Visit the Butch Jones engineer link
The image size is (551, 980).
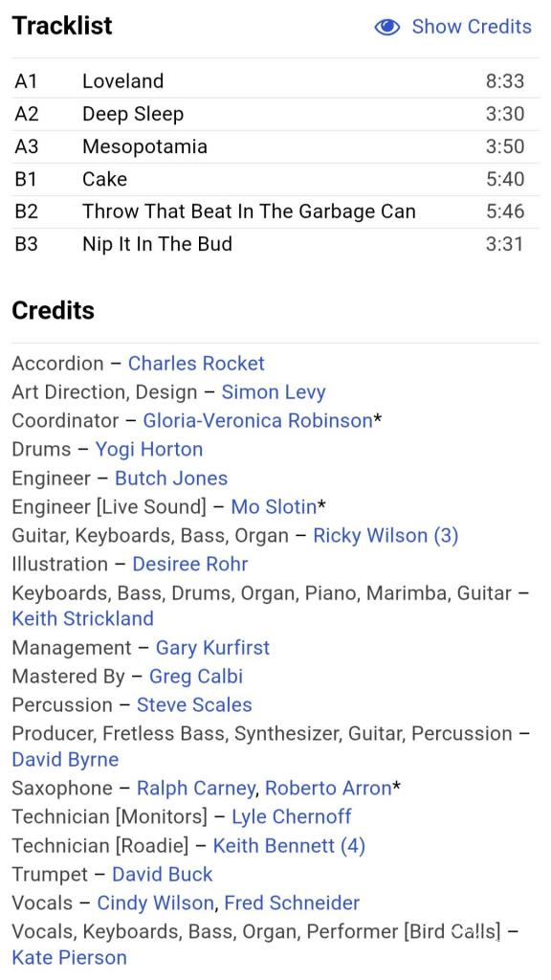pos(171,479)
